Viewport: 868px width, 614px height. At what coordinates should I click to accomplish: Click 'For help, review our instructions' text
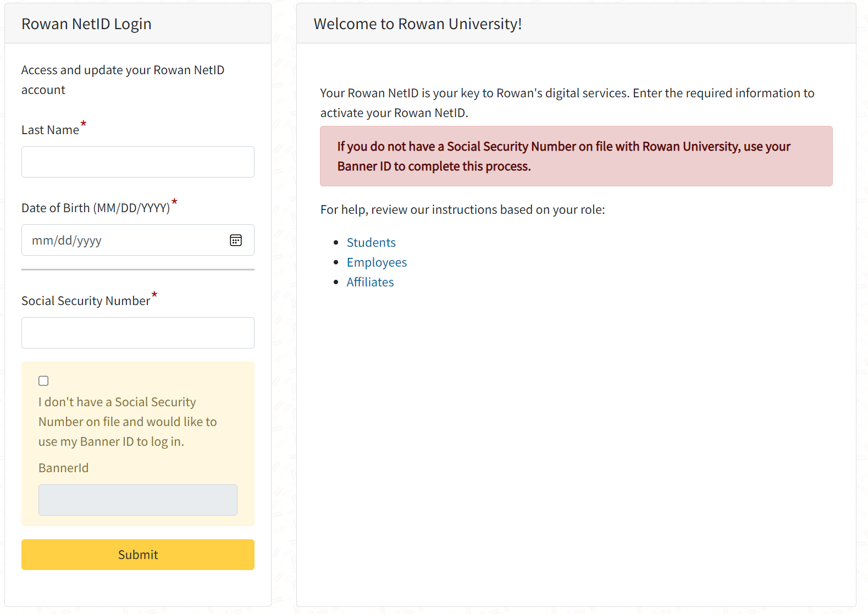pyautogui.click(x=462, y=210)
